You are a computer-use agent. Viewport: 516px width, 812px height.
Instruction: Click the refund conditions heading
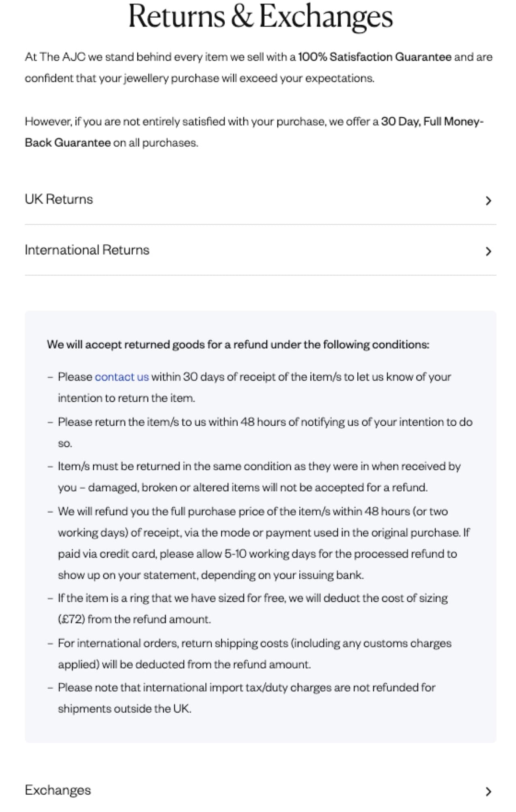[x=239, y=344]
